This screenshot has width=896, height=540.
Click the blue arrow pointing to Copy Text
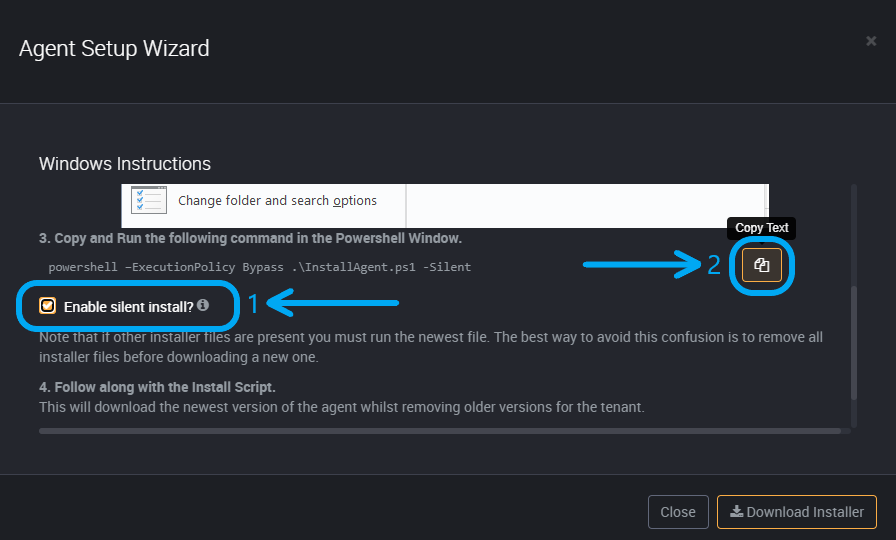[x=641, y=264]
